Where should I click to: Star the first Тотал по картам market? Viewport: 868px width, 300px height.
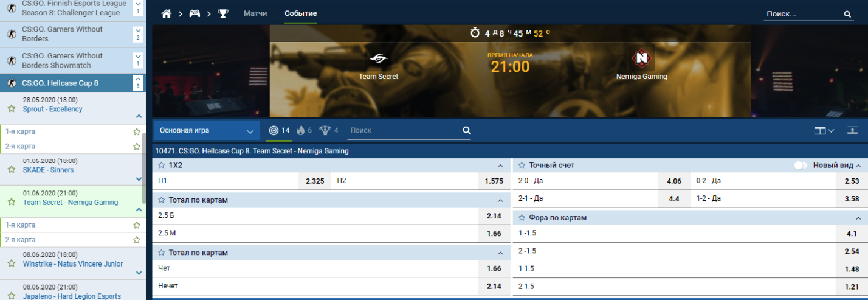coord(162,200)
